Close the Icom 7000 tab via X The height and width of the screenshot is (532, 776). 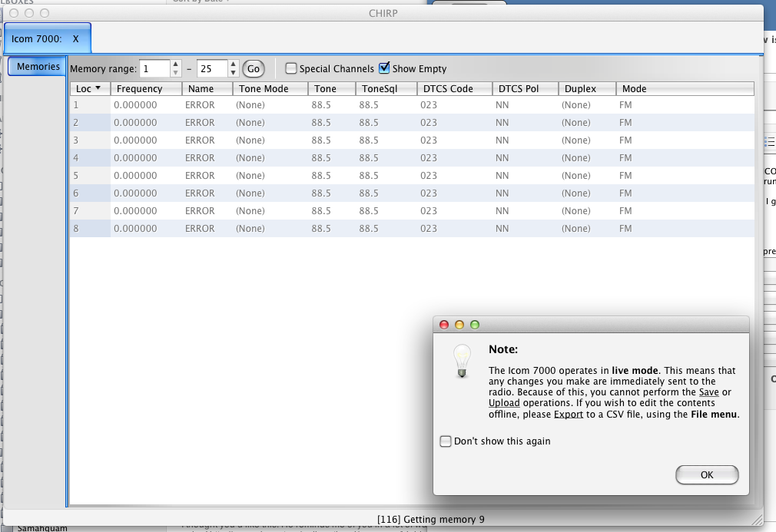76,38
